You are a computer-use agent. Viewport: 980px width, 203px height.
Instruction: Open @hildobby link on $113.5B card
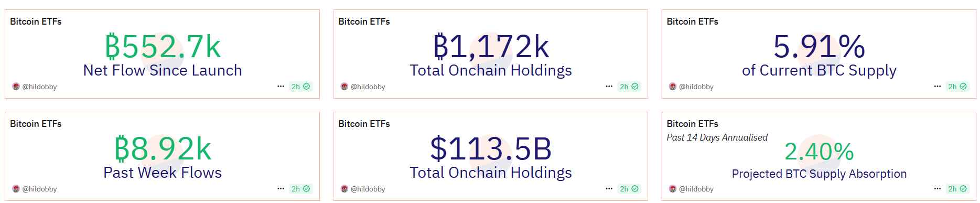(x=368, y=189)
